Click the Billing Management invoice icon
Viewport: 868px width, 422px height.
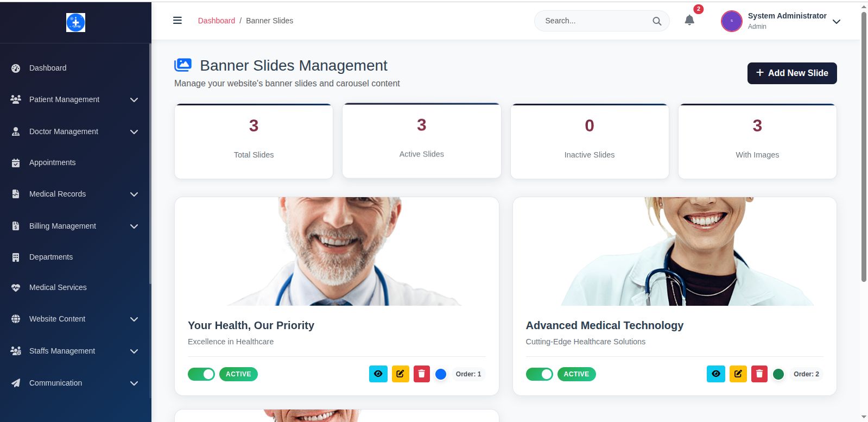click(16, 226)
